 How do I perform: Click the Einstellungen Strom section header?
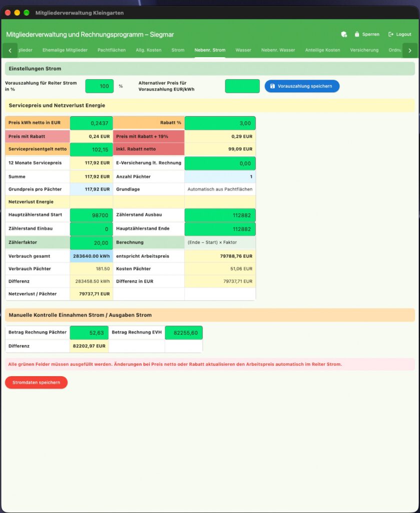pyautogui.click(x=210, y=69)
